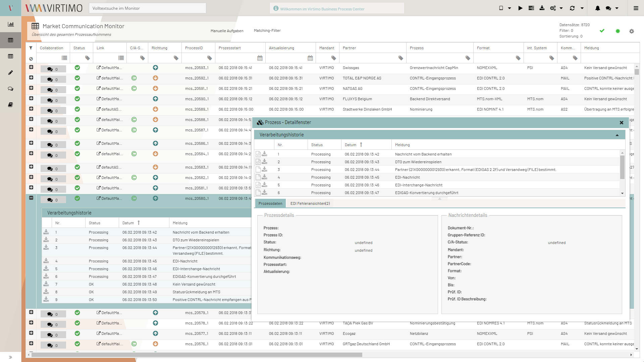
Task: Click direction arrow icon of row mcs_20590_1
Action: (155, 99)
